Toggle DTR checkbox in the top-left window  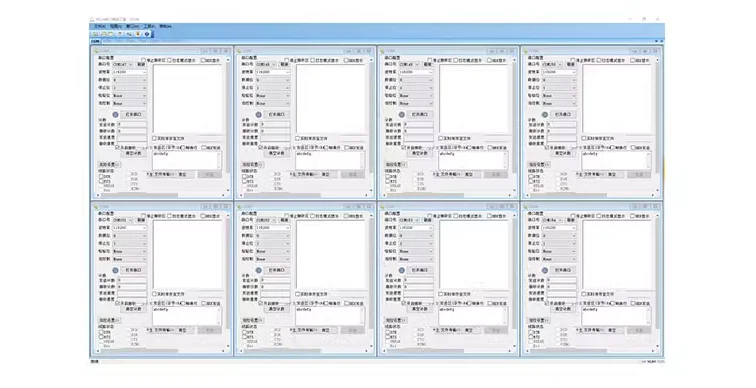pyautogui.click(x=101, y=176)
